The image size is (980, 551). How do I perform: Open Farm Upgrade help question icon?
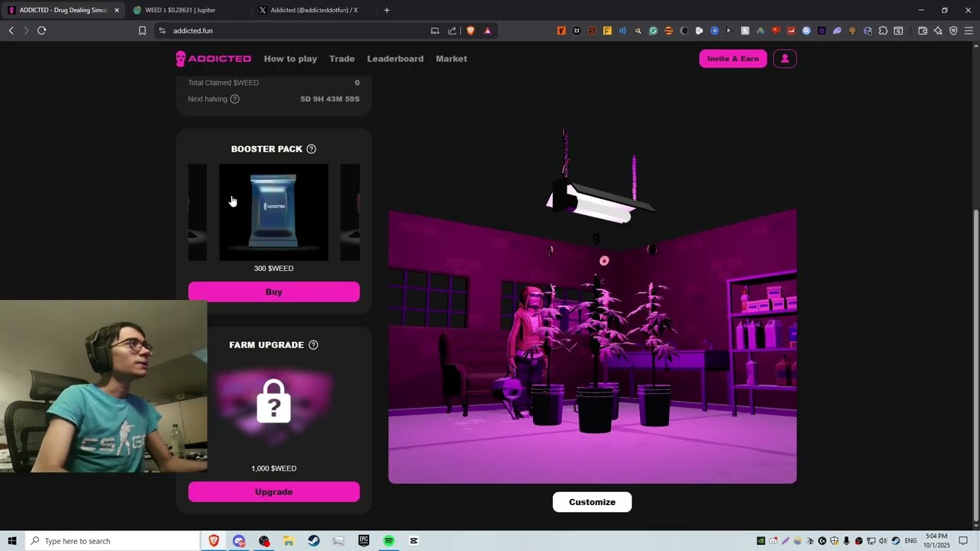[313, 345]
